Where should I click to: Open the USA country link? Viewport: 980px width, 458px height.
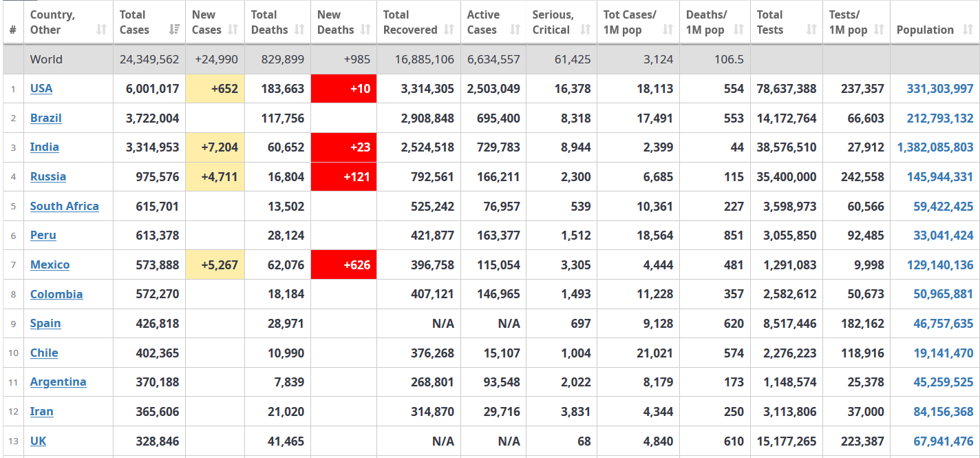click(x=41, y=88)
